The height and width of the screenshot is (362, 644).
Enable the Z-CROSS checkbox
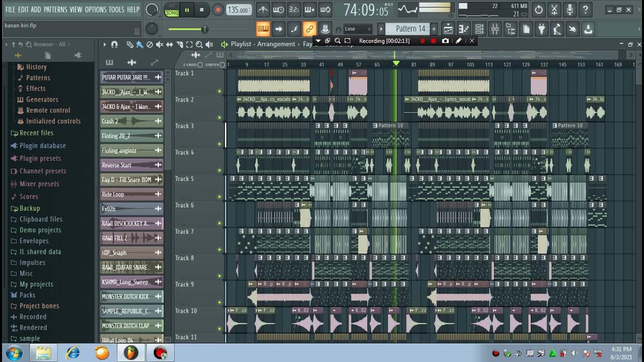200,65
